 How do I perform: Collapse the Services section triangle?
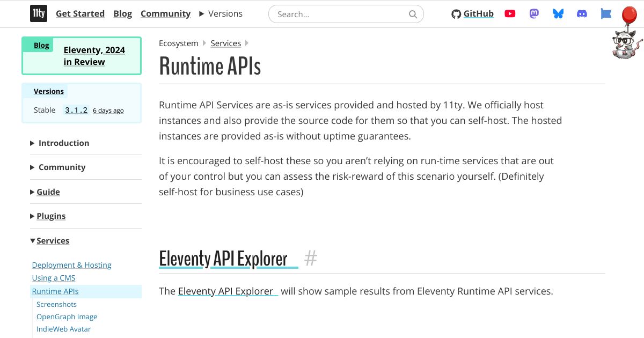[x=33, y=241]
